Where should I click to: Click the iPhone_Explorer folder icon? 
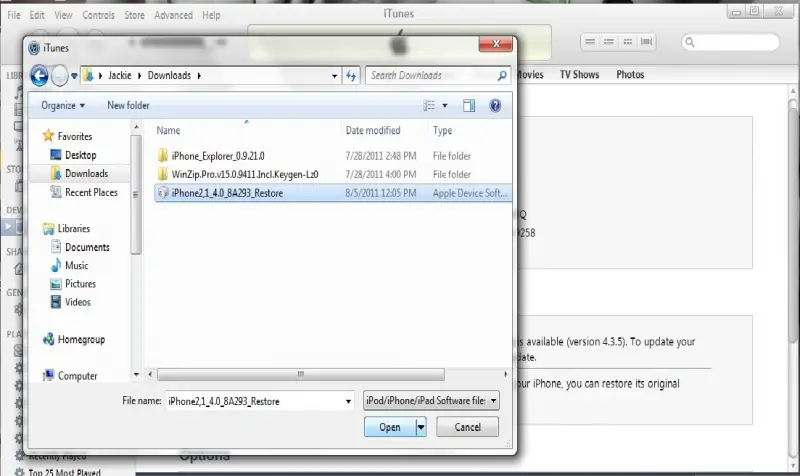click(x=163, y=156)
